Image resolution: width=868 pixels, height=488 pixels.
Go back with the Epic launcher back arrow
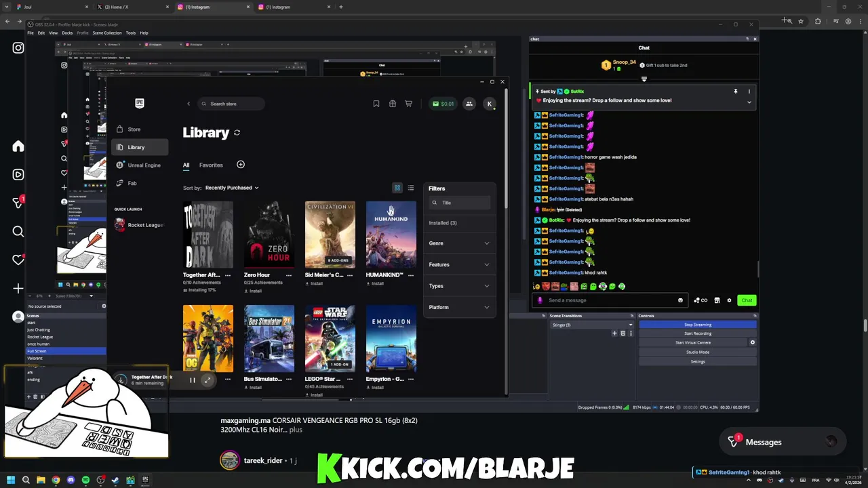coord(189,104)
